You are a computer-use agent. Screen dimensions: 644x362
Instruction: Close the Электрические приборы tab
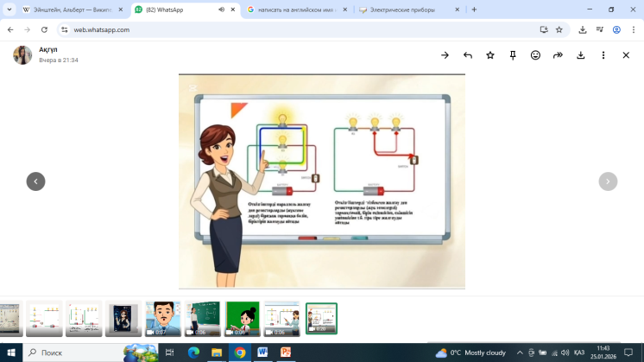[x=458, y=10]
